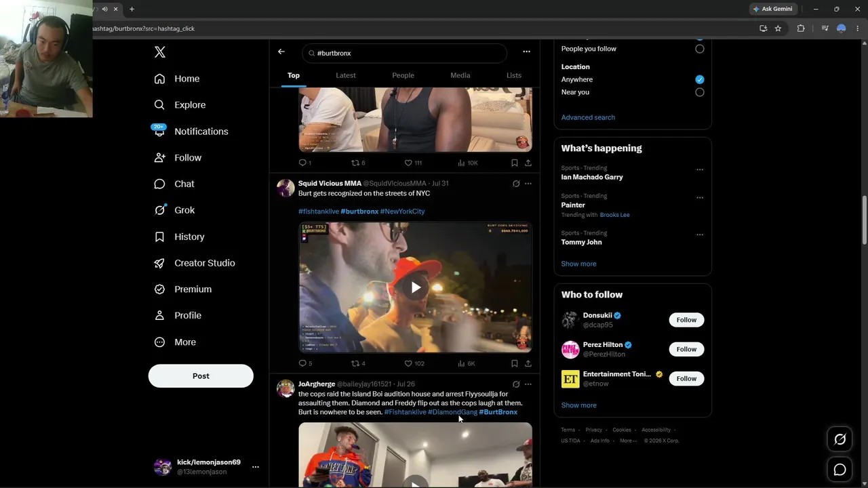Select the People you follow radio option

pos(700,49)
